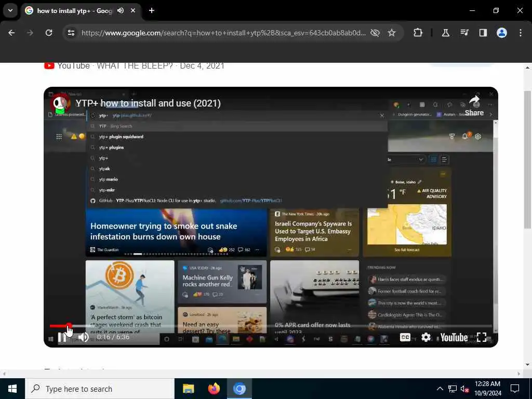Screen dimensions: 532x399
Task: Open the video on YouTube logo
Action: tap(454, 337)
